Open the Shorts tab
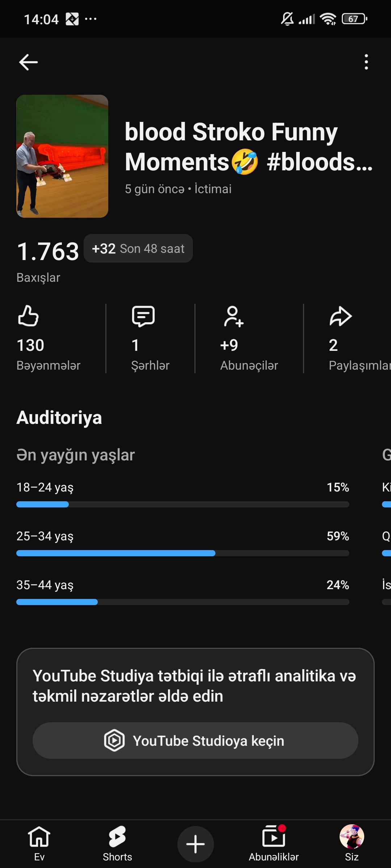391x868 pixels. coord(117,844)
